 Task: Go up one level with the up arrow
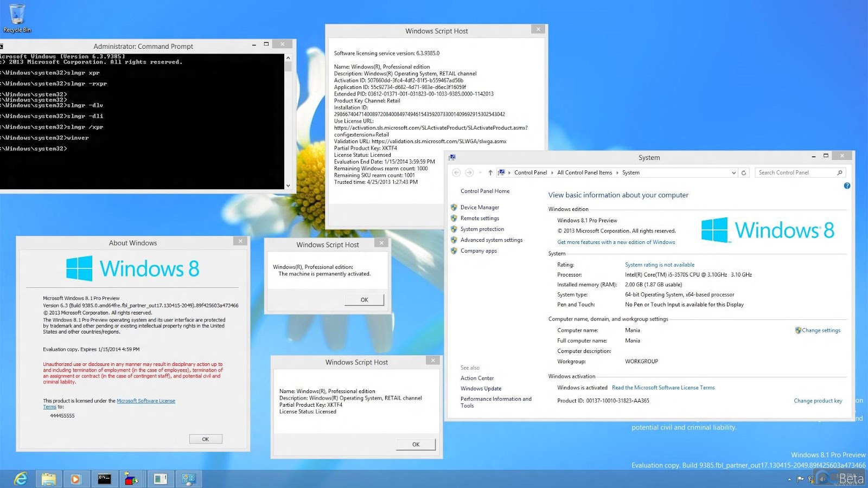(x=490, y=173)
